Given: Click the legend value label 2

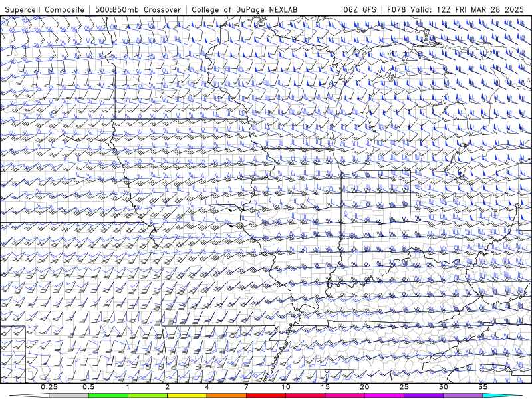Looking at the screenshot, I should [168, 387].
